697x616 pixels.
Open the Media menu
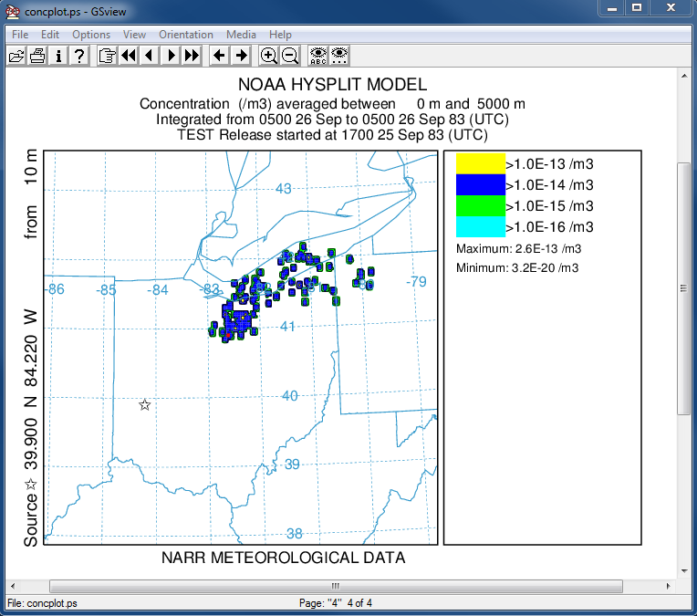241,35
